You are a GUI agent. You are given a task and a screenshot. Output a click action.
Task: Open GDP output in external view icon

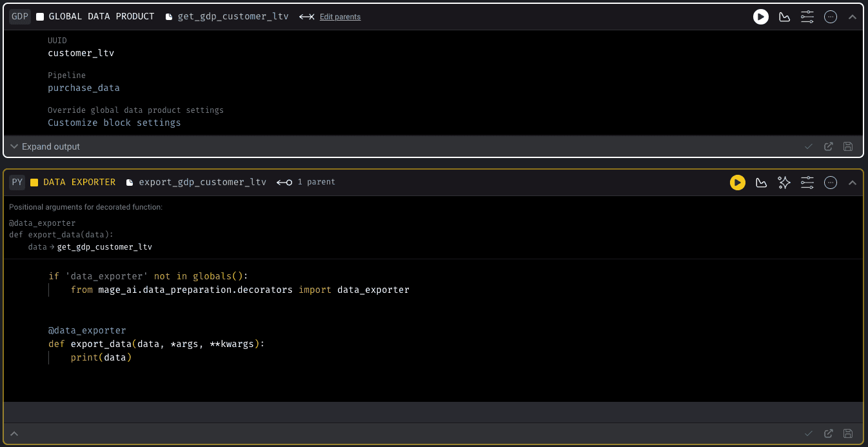pos(829,146)
